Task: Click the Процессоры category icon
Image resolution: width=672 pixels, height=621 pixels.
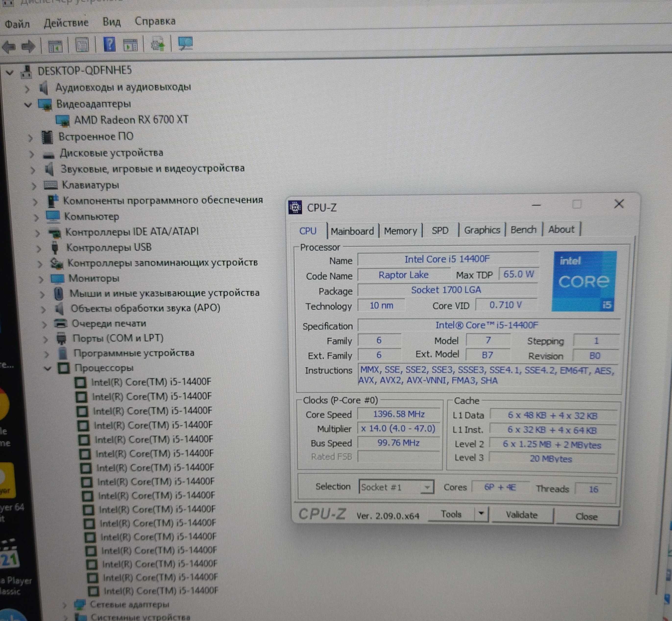Action: point(63,368)
